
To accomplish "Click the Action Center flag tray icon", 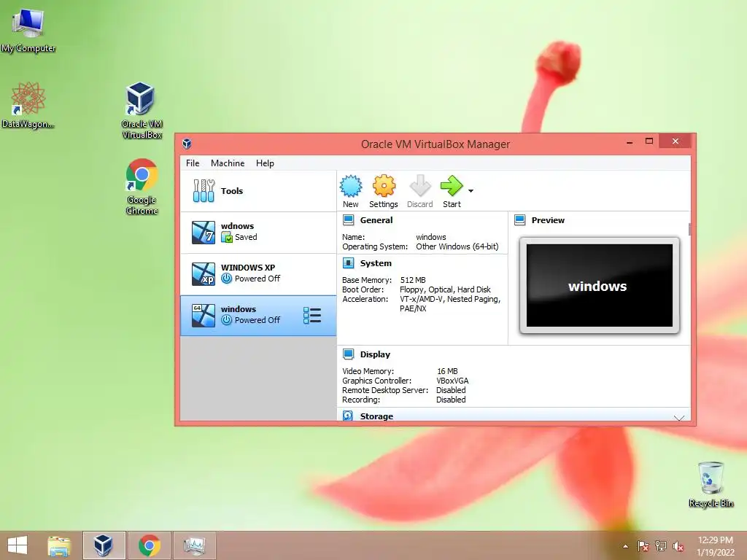I will [x=643, y=546].
